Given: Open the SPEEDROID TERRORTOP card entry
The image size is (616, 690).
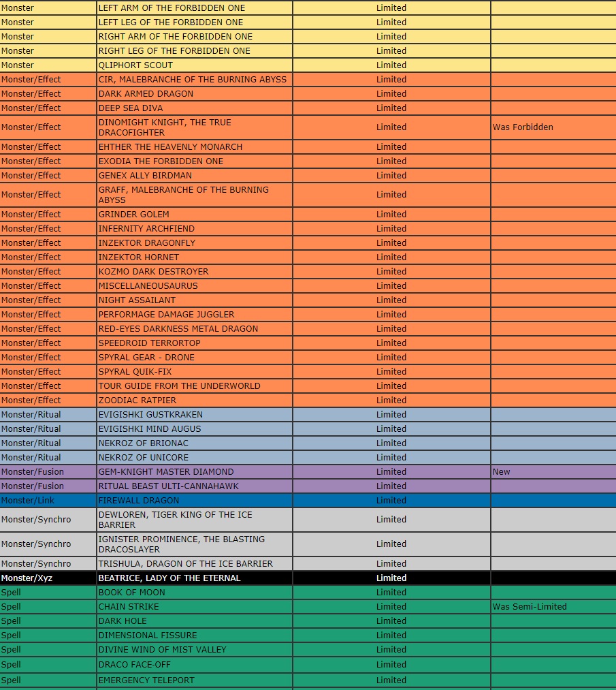Looking at the screenshot, I should coord(149,343).
